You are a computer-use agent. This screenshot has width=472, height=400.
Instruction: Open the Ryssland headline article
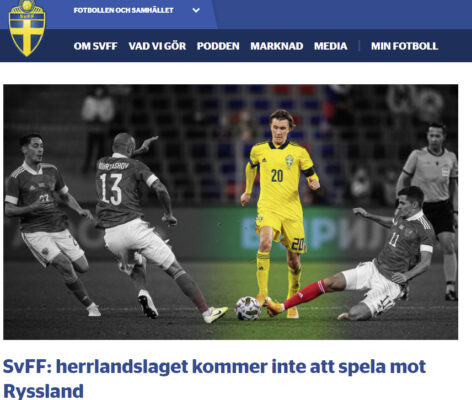tap(214, 379)
